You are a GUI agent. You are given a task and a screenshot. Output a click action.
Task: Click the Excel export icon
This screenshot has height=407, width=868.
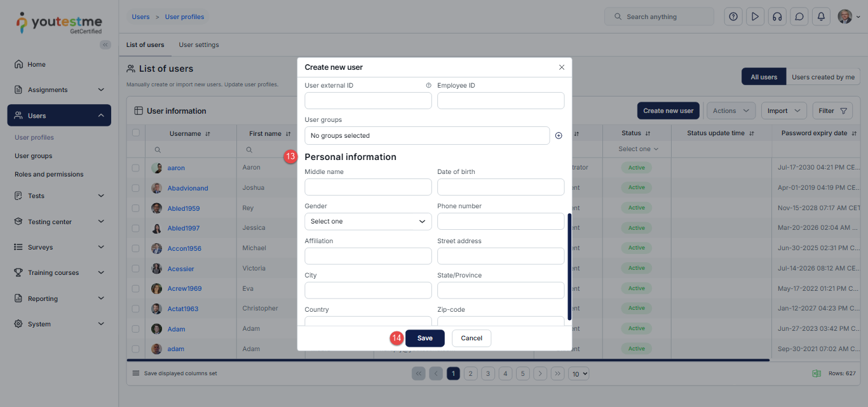(817, 373)
